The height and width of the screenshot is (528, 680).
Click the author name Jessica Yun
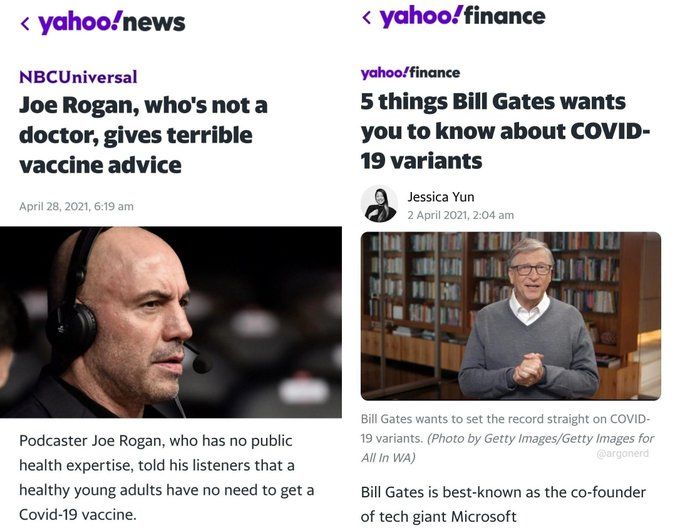click(441, 196)
